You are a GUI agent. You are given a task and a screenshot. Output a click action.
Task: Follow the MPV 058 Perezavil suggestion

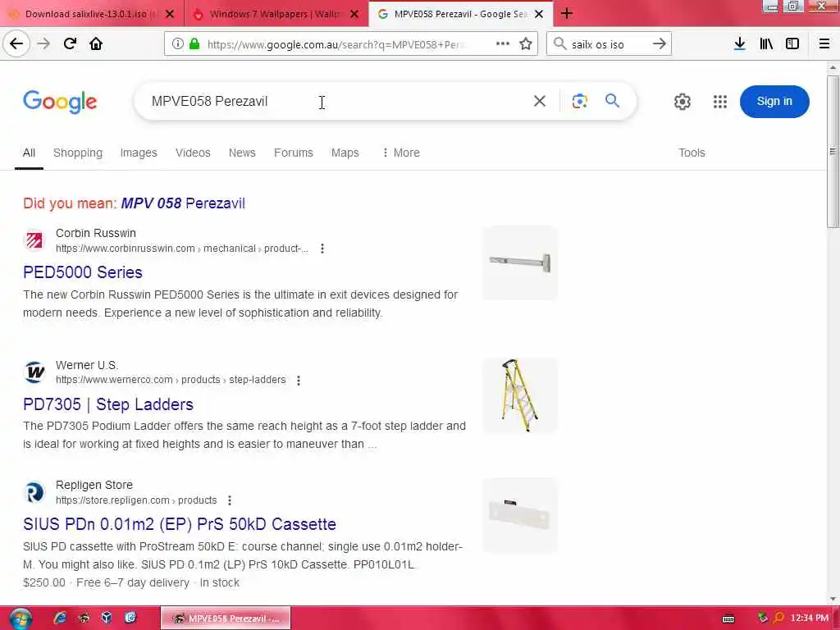(183, 203)
